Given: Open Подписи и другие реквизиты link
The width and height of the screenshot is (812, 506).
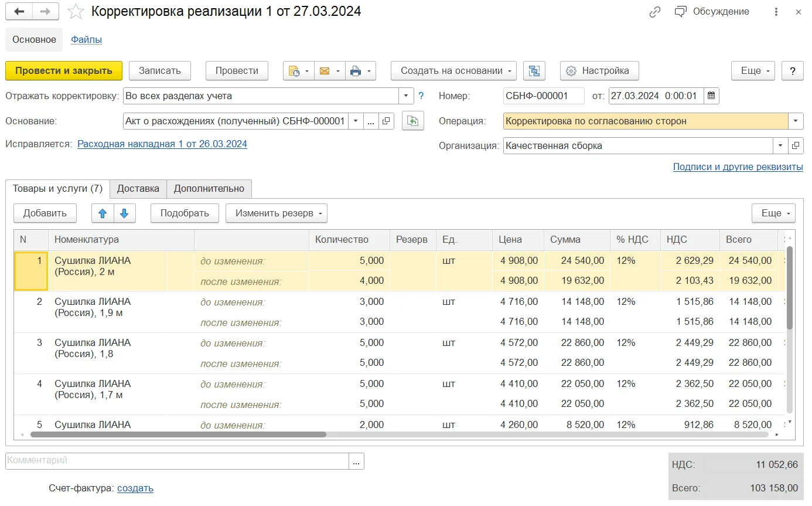Looking at the screenshot, I should 738,167.
